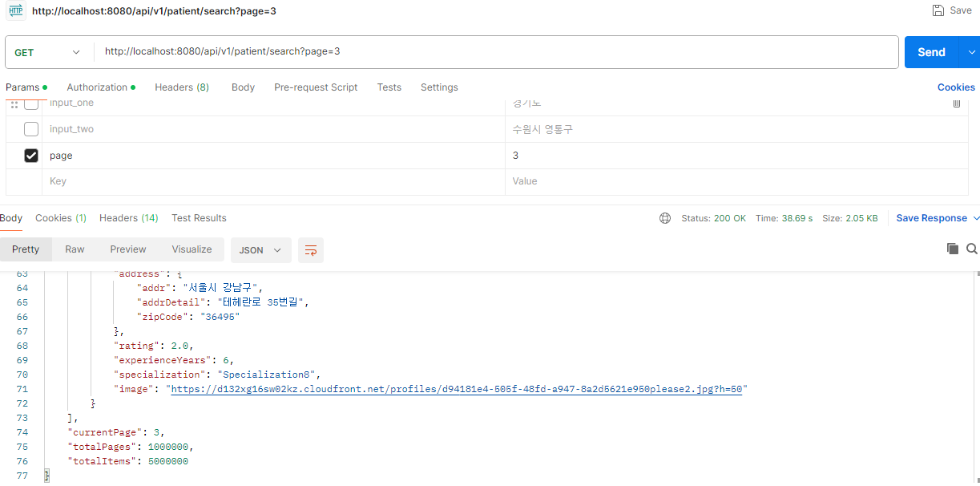Open the Tests tab
Image resolution: width=980 pixels, height=486 pixels.
(389, 87)
